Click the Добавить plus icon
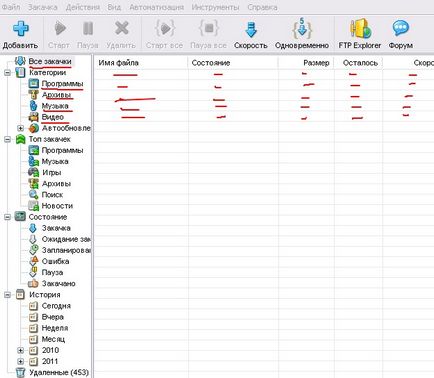The image size is (434, 378). coord(21,28)
